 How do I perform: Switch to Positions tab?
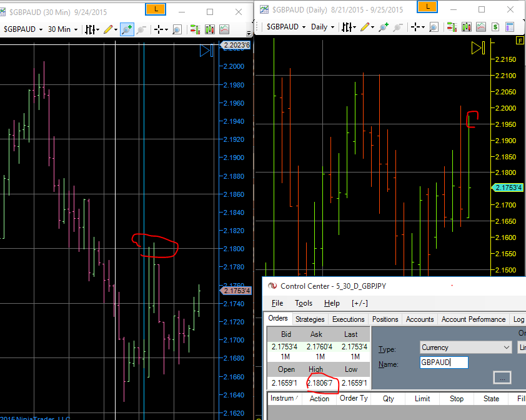385,319
